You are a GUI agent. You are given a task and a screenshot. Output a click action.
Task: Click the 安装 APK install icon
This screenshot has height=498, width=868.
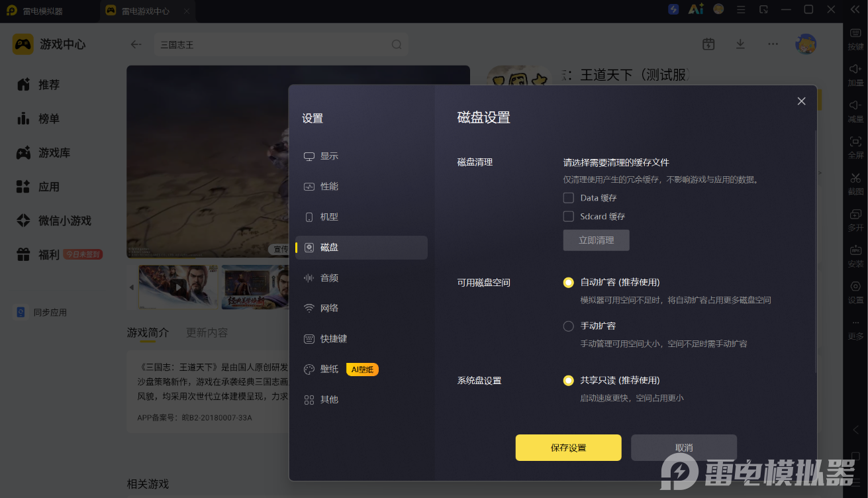(x=855, y=256)
